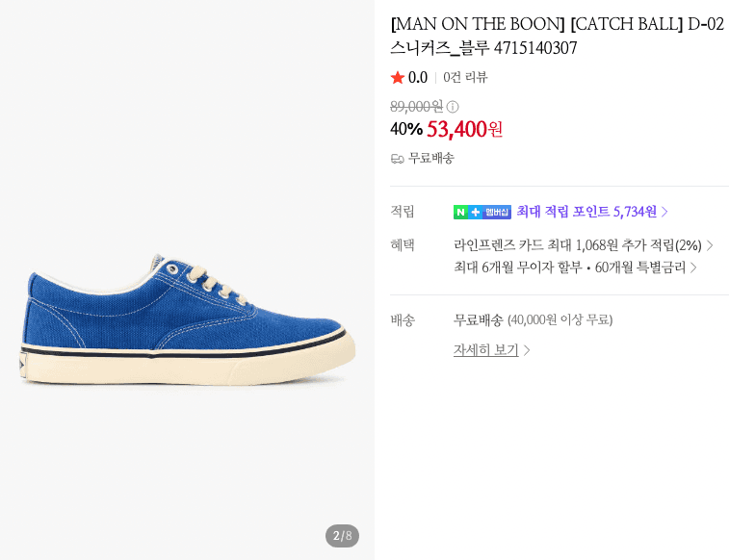Expand 최대 적립 포인트 5,734원 arrow
This screenshot has width=729, height=560.
(664, 212)
